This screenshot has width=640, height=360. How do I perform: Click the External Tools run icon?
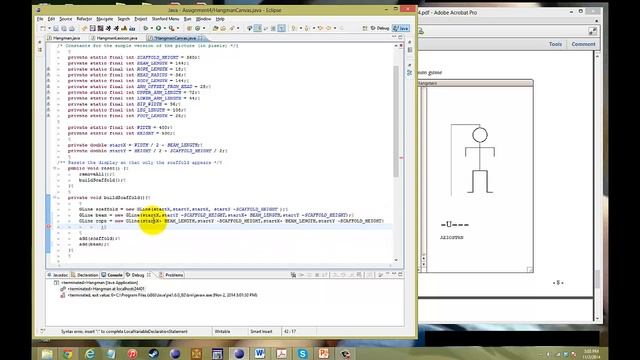tap(172, 28)
